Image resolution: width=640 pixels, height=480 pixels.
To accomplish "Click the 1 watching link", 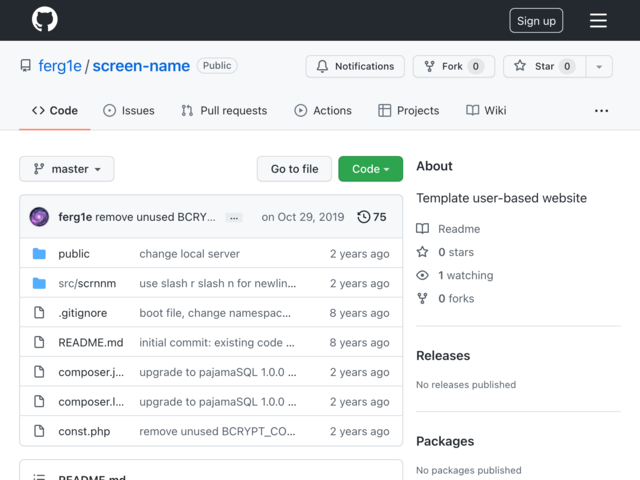I will (466, 275).
